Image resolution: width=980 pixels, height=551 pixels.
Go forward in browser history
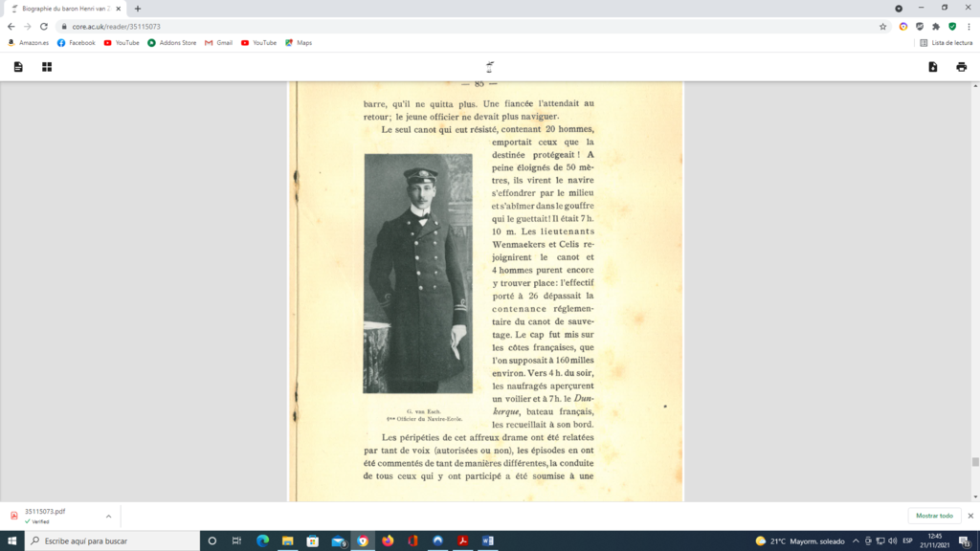click(x=28, y=26)
